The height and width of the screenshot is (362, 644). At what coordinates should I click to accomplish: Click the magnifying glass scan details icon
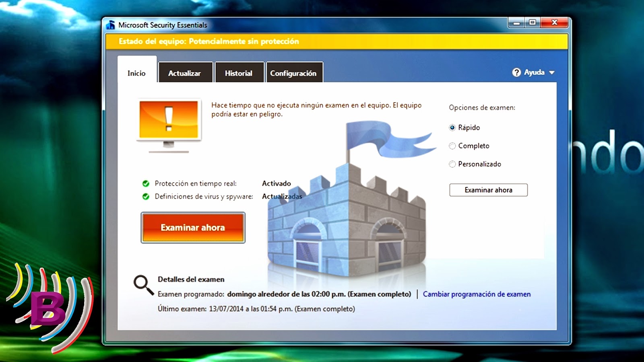(144, 285)
